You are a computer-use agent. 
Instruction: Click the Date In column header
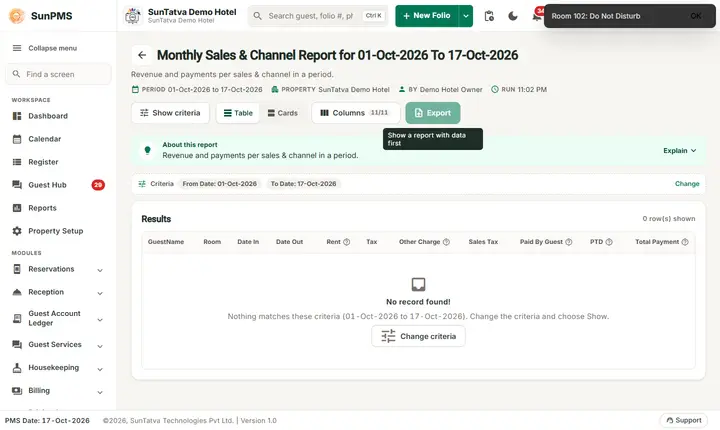[x=248, y=242]
